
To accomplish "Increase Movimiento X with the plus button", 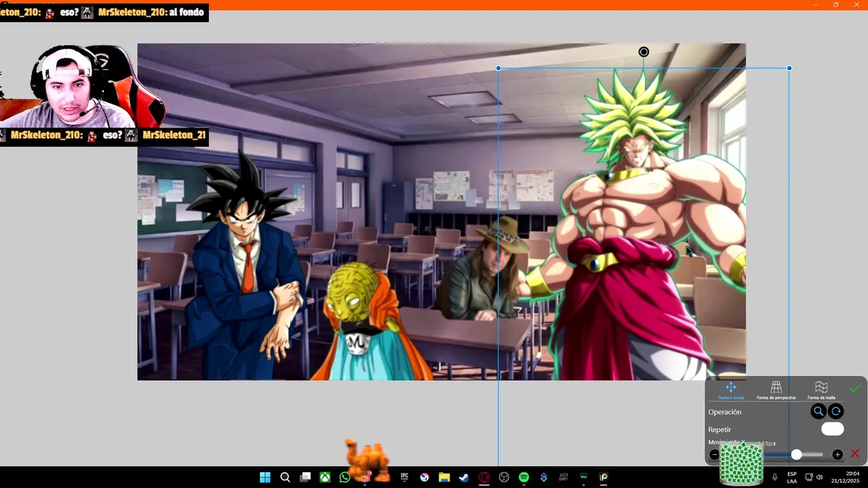I will [x=837, y=455].
